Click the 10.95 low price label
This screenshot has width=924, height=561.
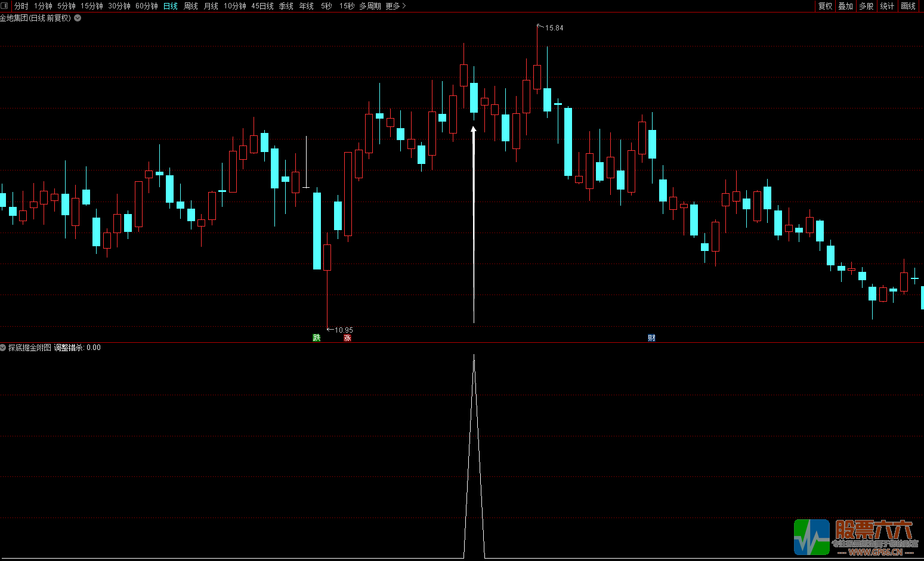(x=343, y=330)
